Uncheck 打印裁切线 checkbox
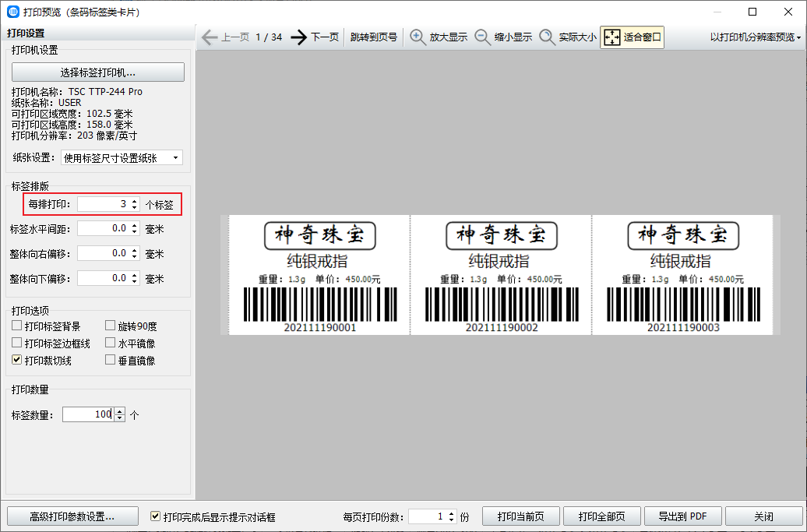This screenshot has width=807, height=532. tap(17, 360)
